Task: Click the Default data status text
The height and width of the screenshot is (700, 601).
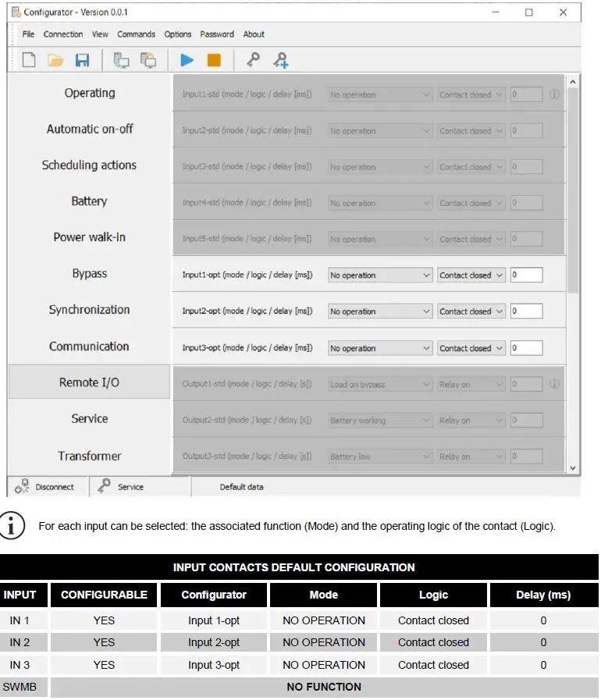Action: coord(241,487)
